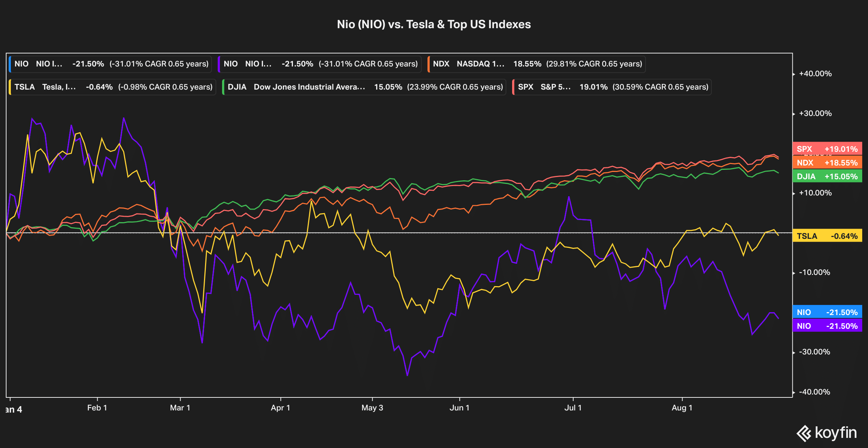Click the Mar 1 date label
The width and height of the screenshot is (868, 448).
[x=180, y=408]
